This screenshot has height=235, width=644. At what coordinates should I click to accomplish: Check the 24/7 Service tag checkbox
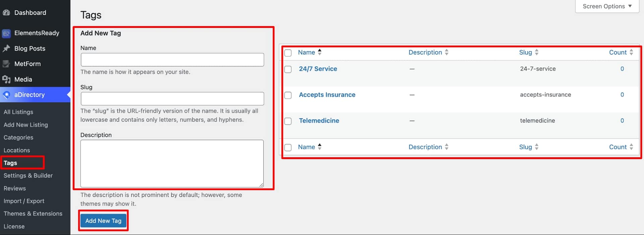288,69
